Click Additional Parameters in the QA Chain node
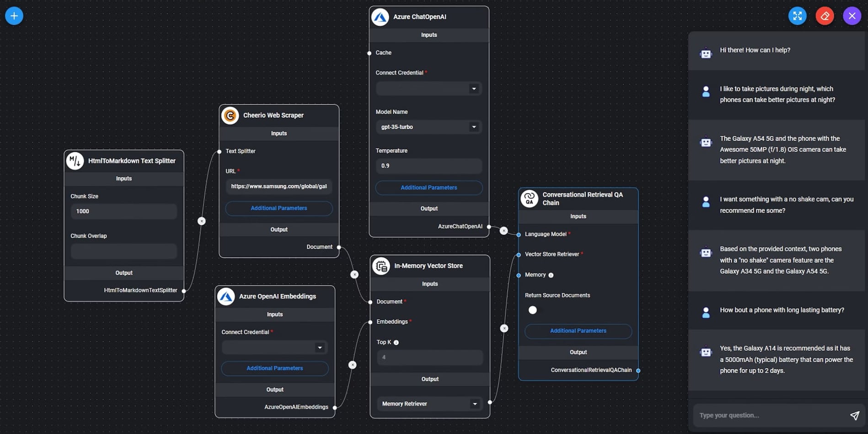The width and height of the screenshot is (868, 434). [x=578, y=331]
